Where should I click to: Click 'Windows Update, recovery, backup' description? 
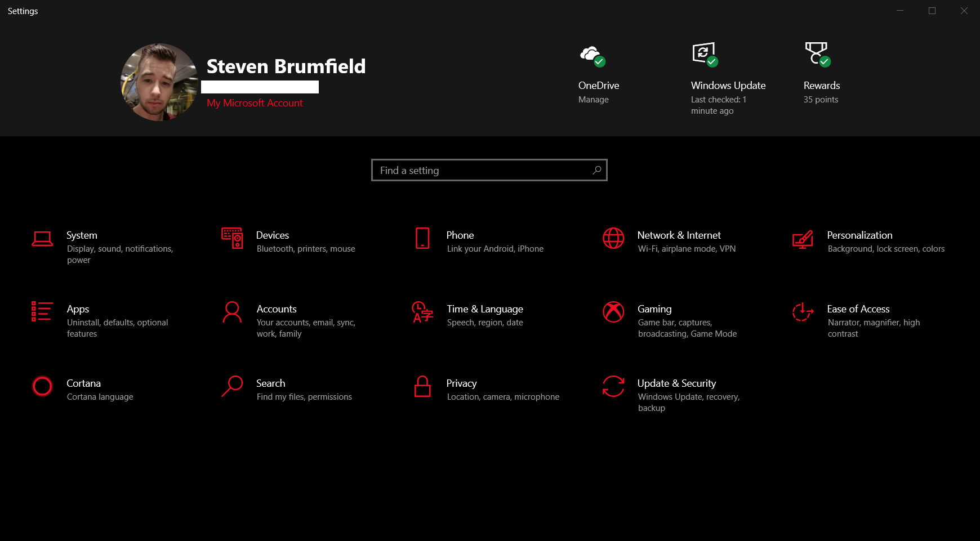[x=689, y=403]
